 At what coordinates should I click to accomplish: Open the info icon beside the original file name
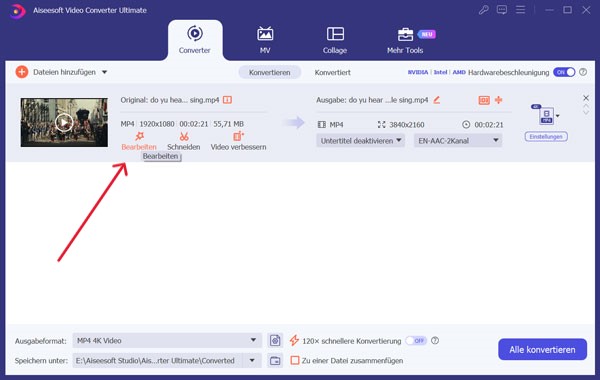coord(227,100)
